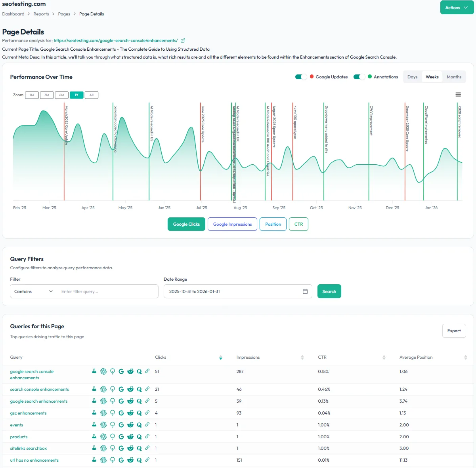Switch chart to Months view
The width and height of the screenshot is (476, 468).
(454, 77)
